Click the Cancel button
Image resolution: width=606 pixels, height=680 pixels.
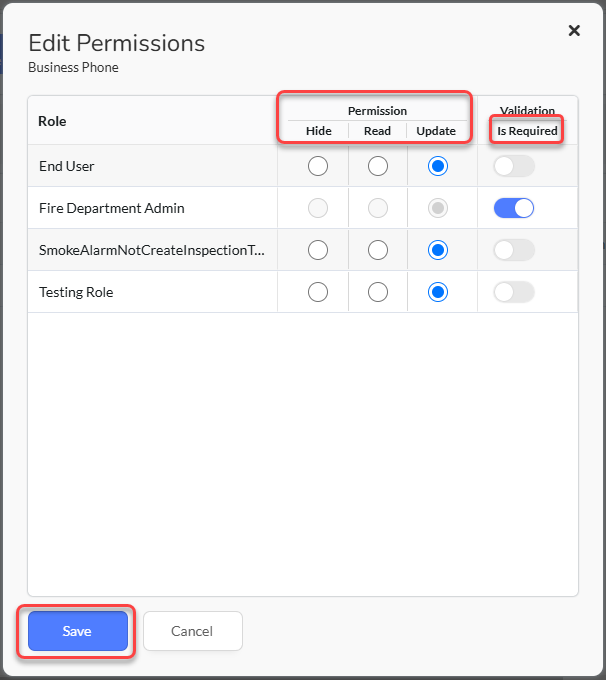[x=193, y=631]
